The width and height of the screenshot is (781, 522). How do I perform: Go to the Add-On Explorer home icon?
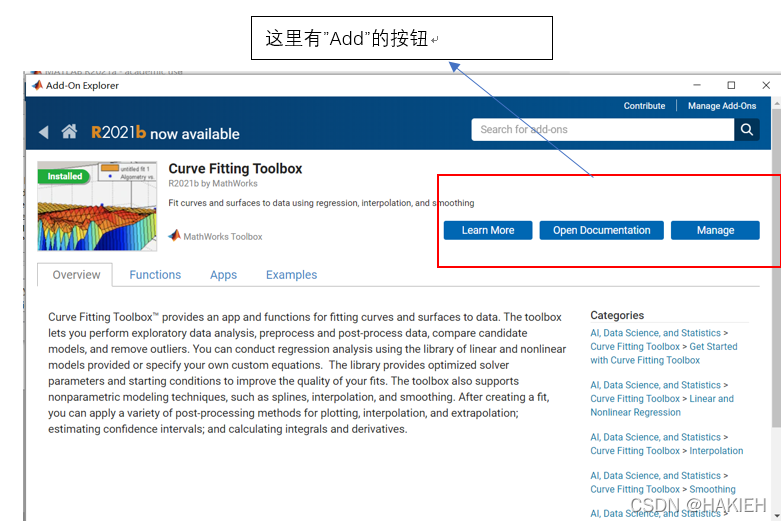click(x=69, y=131)
